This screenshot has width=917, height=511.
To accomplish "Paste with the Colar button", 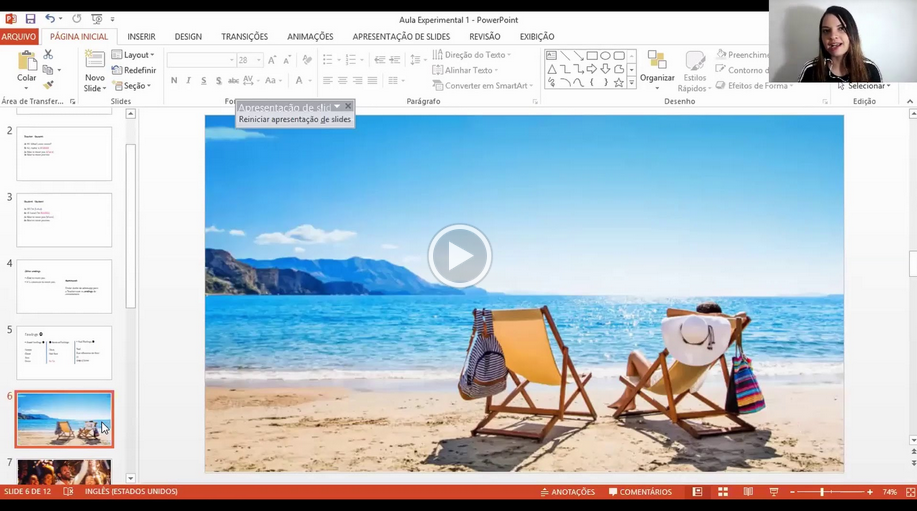I will [x=26, y=70].
